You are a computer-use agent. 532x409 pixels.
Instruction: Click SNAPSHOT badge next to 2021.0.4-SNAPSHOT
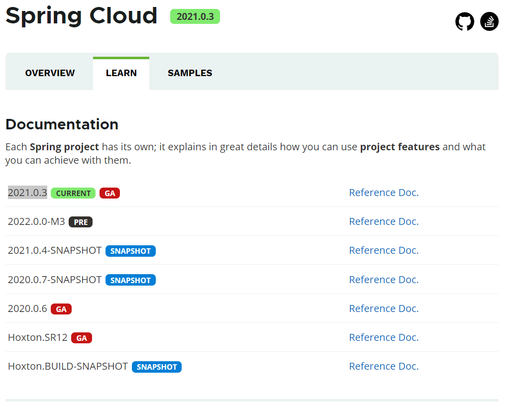(x=130, y=251)
